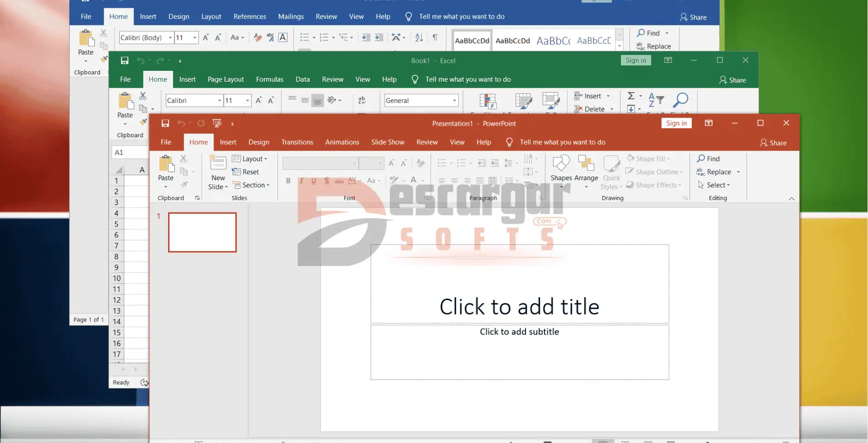The width and height of the screenshot is (868, 443).
Task: Click Start From Beginning slideshow icon
Action: pyautogui.click(x=217, y=123)
